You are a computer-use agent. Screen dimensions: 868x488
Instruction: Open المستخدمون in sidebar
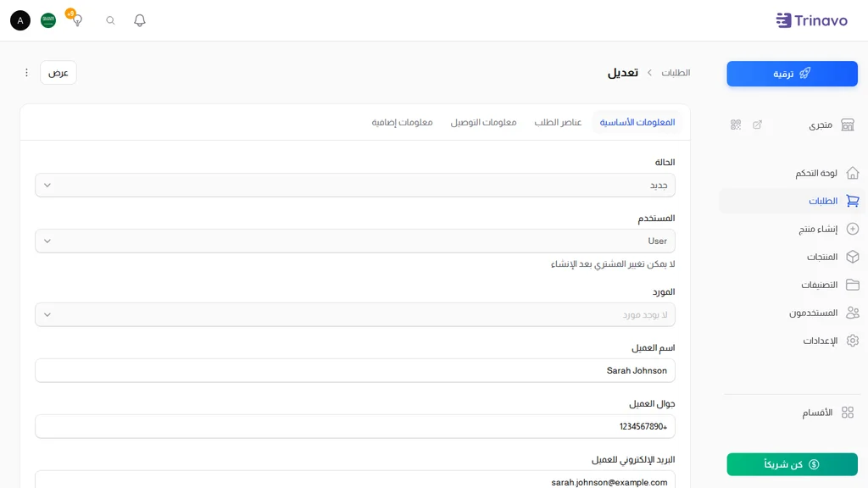point(793,313)
